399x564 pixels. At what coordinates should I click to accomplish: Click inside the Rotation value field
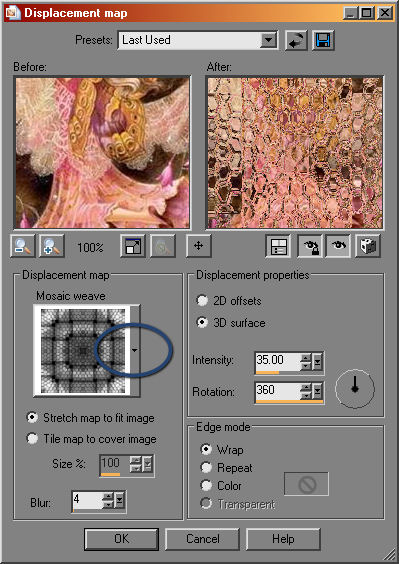[277, 391]
